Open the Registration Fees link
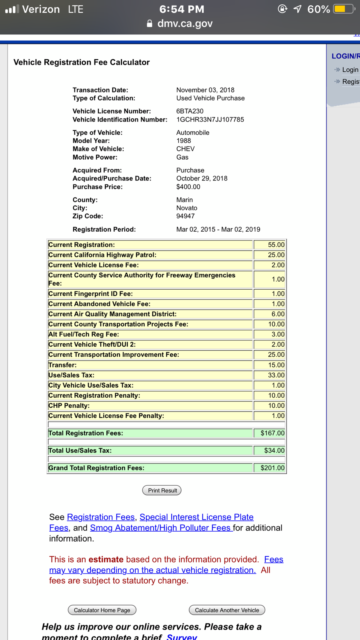360x640 pixels. pyautogui.click(x=100, y=517)
